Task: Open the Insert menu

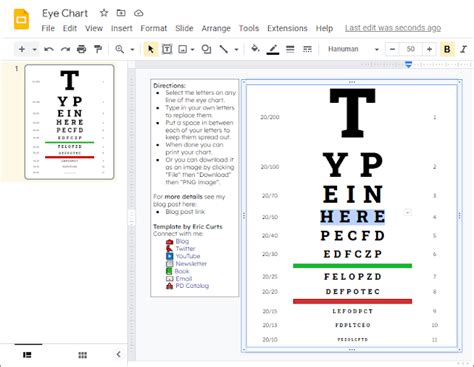Action: pyautogui.click(x=122, y=28)
